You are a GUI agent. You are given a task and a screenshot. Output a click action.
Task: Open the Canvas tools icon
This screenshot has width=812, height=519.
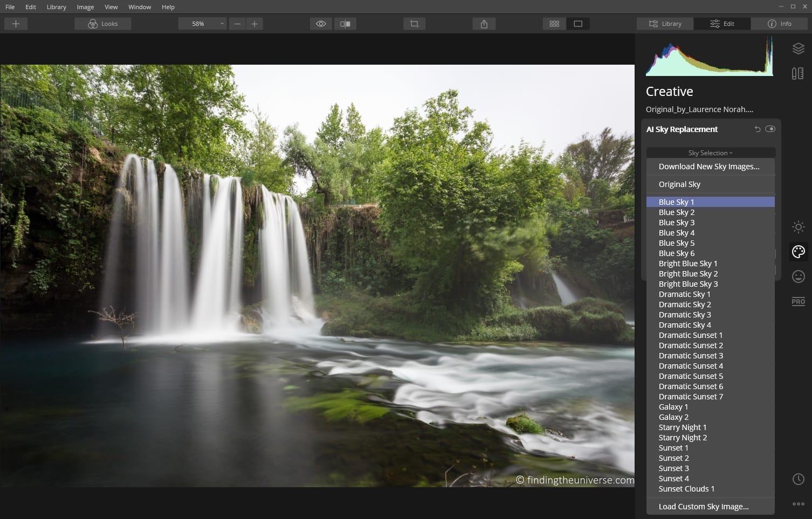[798, 73]
